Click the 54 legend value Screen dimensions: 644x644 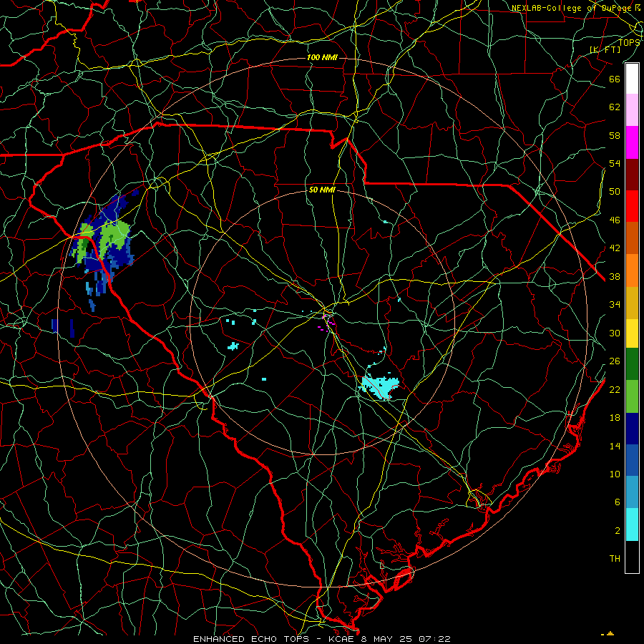(615, 163)
